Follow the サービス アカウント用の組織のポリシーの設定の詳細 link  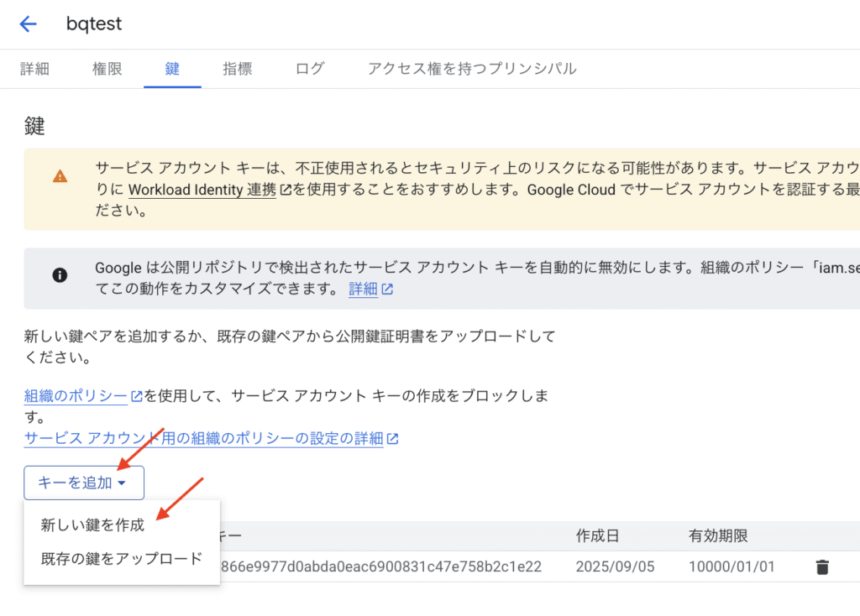(204, 438)
